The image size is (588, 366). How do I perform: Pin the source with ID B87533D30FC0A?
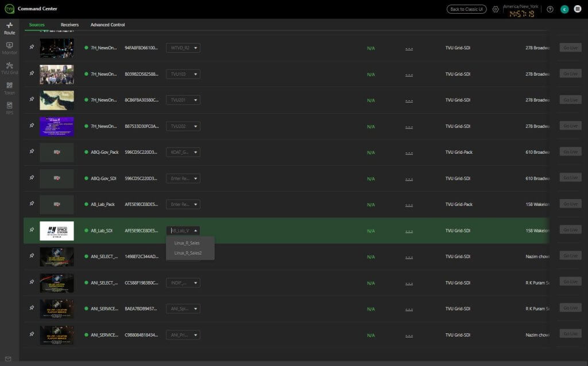(32, 126)
